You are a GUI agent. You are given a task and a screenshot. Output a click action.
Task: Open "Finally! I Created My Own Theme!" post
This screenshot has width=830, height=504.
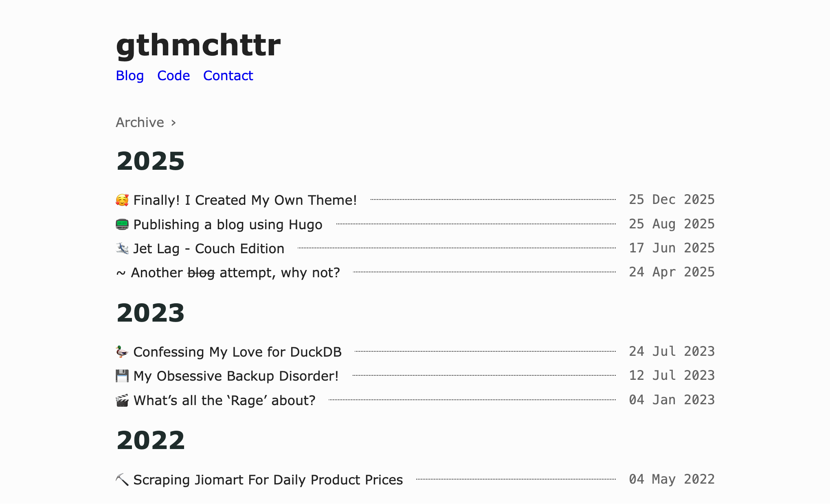pyautogui.click(x=245, y=200)
